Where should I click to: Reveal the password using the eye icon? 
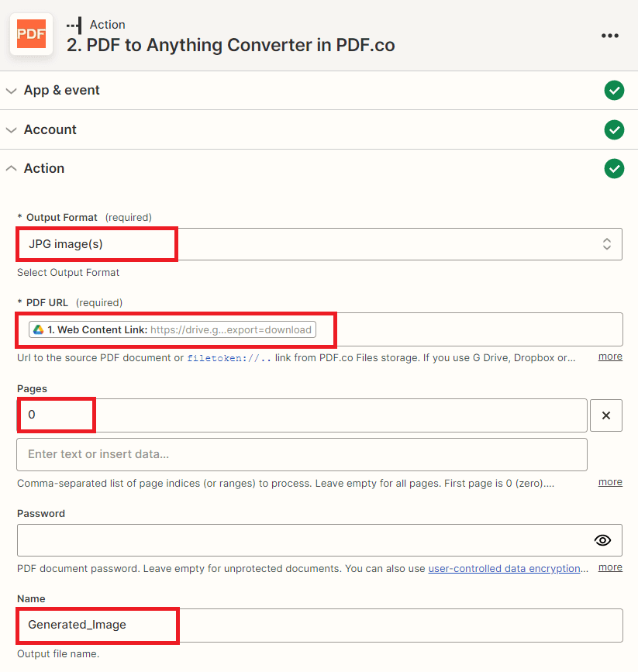pos(602,539)
